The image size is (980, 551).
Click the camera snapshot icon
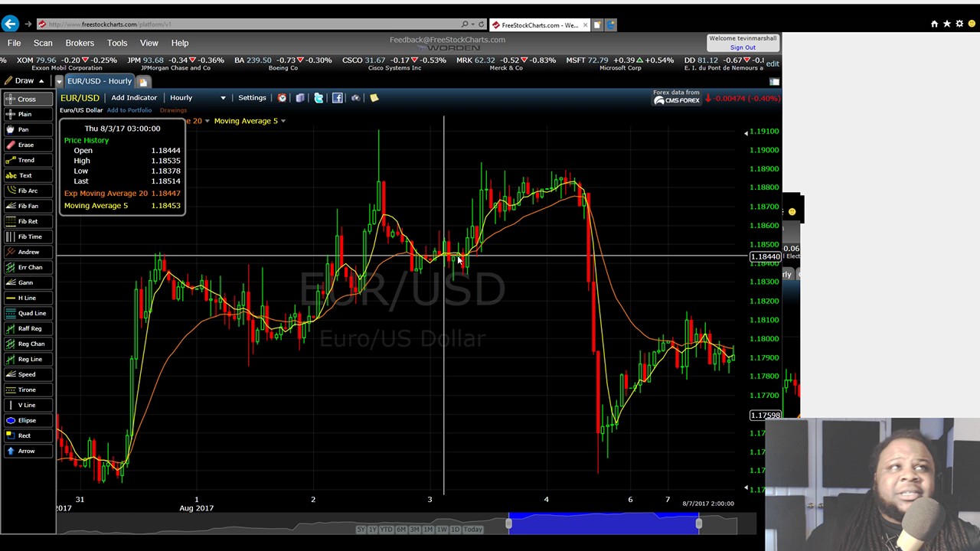(355, 98)
